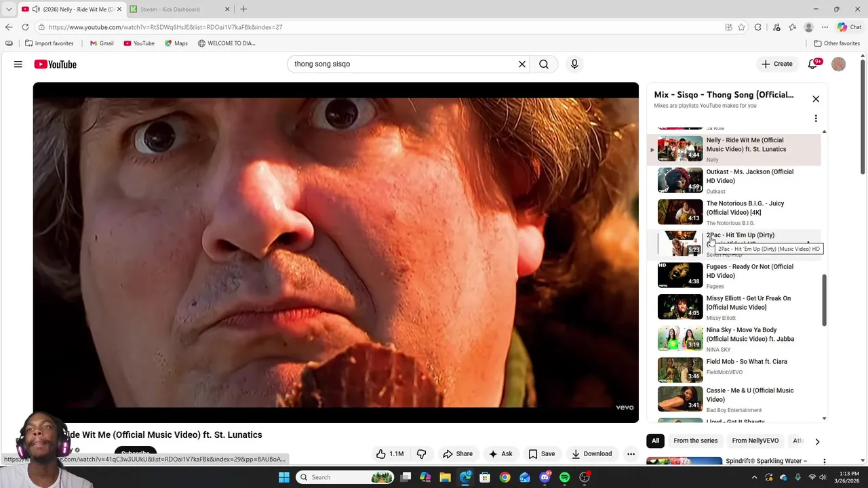Viewport: 868px width, 488px height.
Task: Play Field Mob - So What ft. Ciara
Action: (734, 369)
